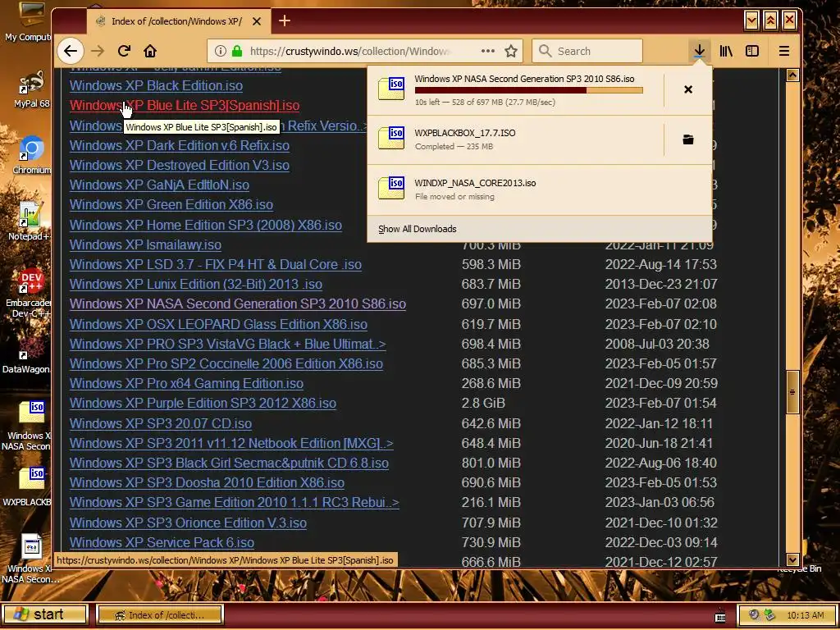Screen dimensions: 840x630
Task: Open Windows XP Lunix Edition (32-Bit) 2013 link
Action: [x=196, y=285]
